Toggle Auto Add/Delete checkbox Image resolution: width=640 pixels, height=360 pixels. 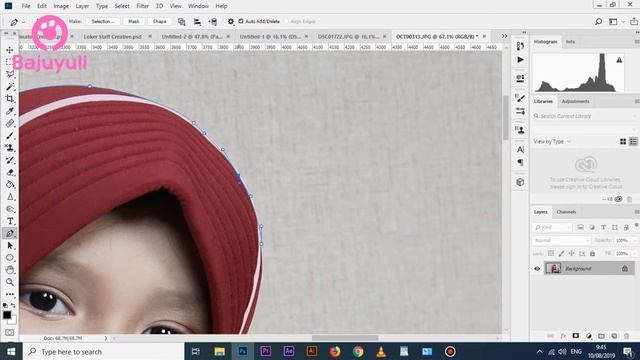(x=241, y=21)
